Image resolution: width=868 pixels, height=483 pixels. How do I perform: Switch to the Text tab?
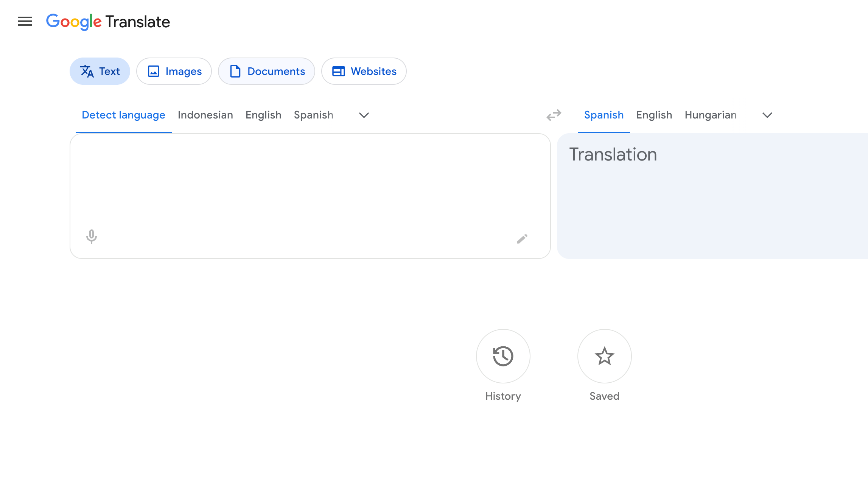coord(100,71)
